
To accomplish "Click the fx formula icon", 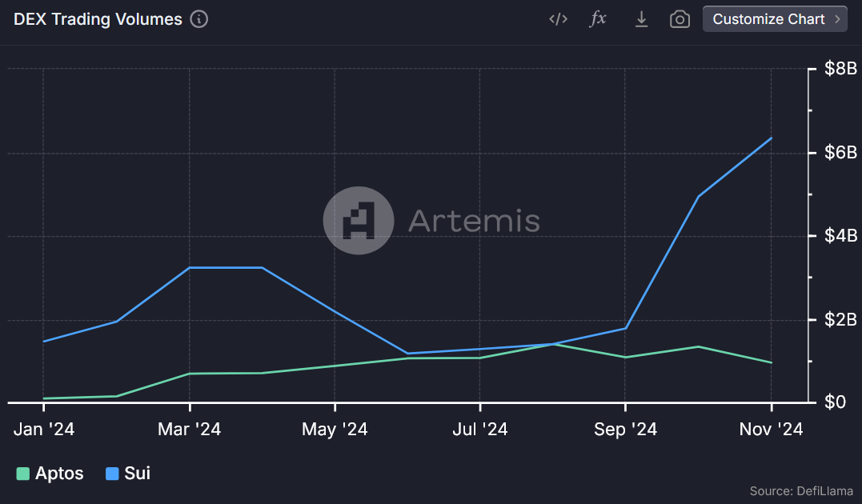I will [598, 19].
